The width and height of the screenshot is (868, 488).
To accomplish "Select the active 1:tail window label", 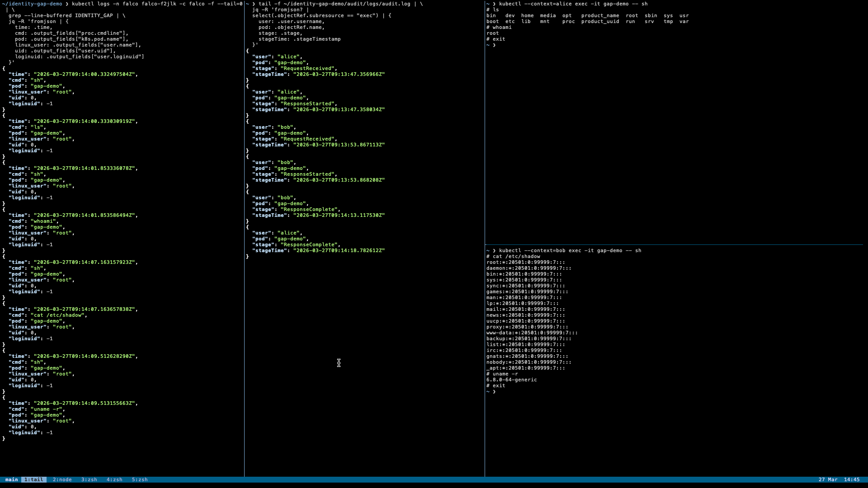I will (x=34, y=479).
